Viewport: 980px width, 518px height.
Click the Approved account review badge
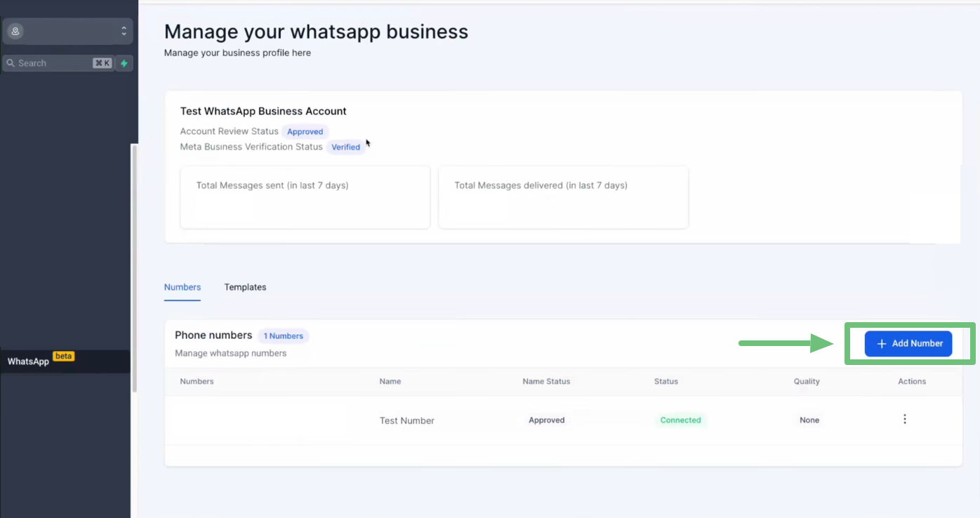305,131
